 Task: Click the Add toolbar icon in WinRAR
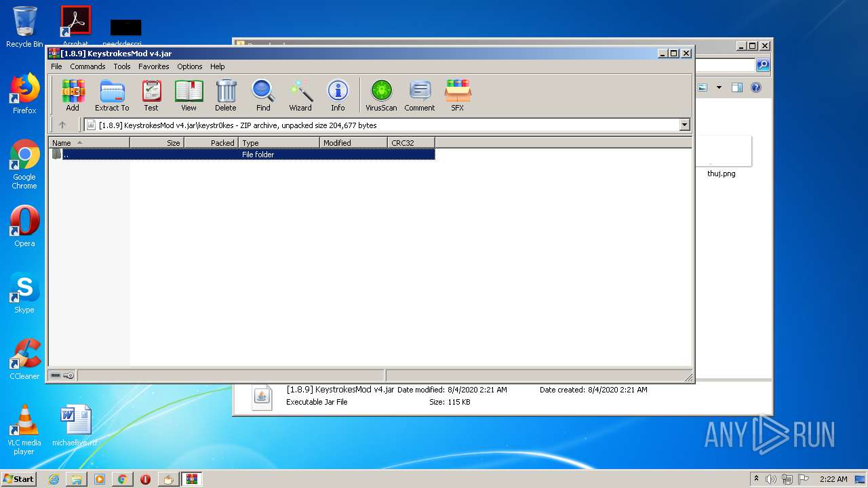pos(73,95)
